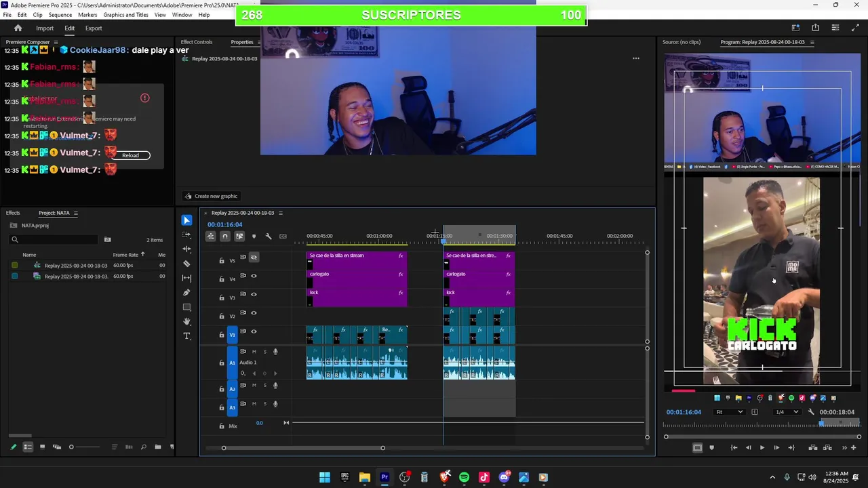This screenshot has height=488, width=868.
Task: Click the Find magnifier in Project panel
Action: click(x=143, y=447)
